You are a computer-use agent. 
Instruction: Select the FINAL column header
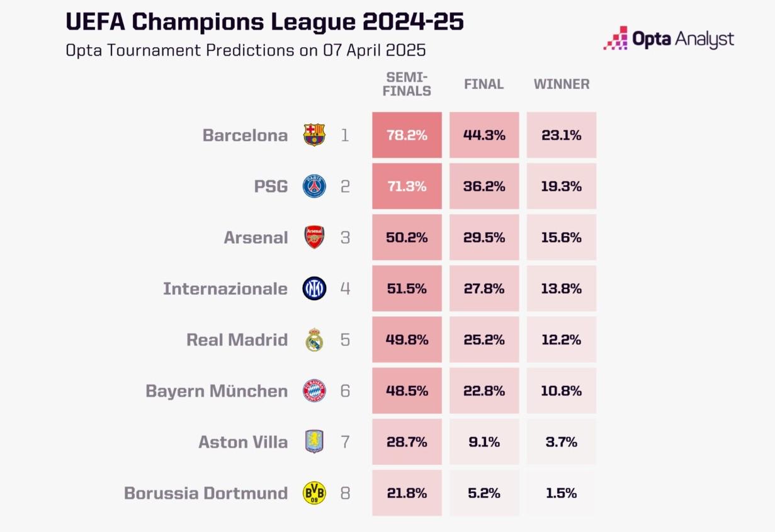pos(484,84)
